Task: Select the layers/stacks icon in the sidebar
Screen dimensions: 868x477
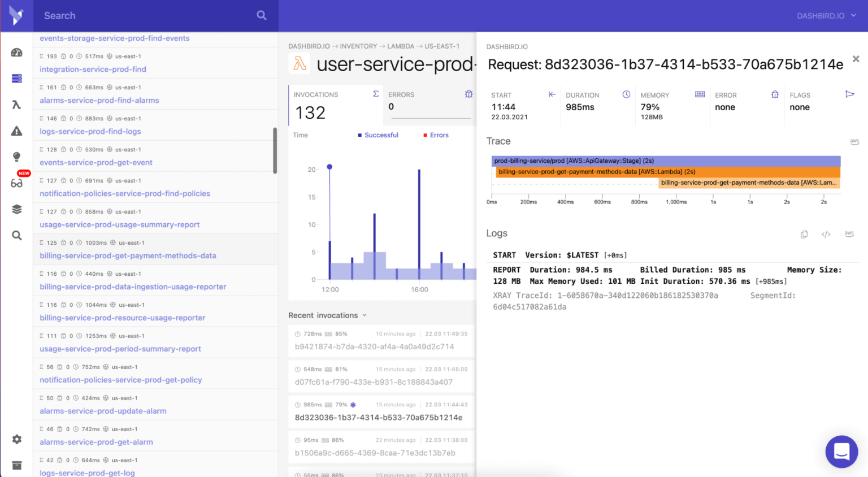Action: click(x=16, y=209)
